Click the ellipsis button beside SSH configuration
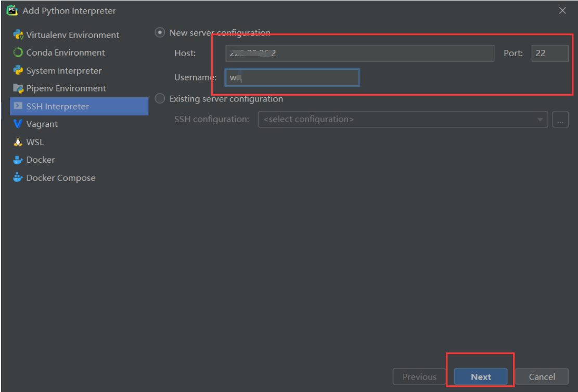Screen dimensions: 578x392 tap(560, 120)
